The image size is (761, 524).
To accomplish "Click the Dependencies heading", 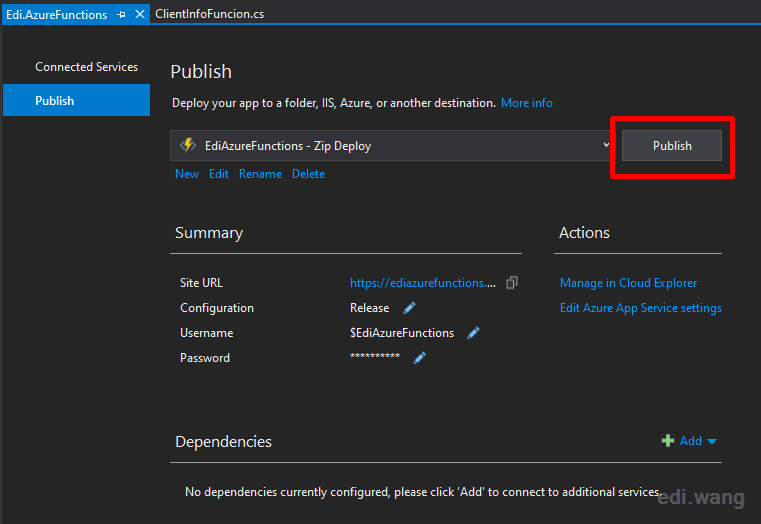I will coord(223,442).
